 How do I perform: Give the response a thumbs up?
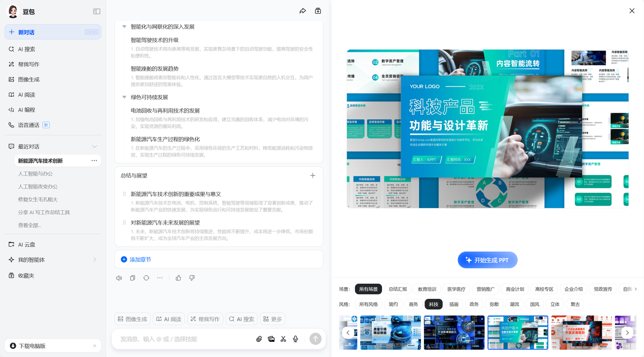tap(178, 277)
